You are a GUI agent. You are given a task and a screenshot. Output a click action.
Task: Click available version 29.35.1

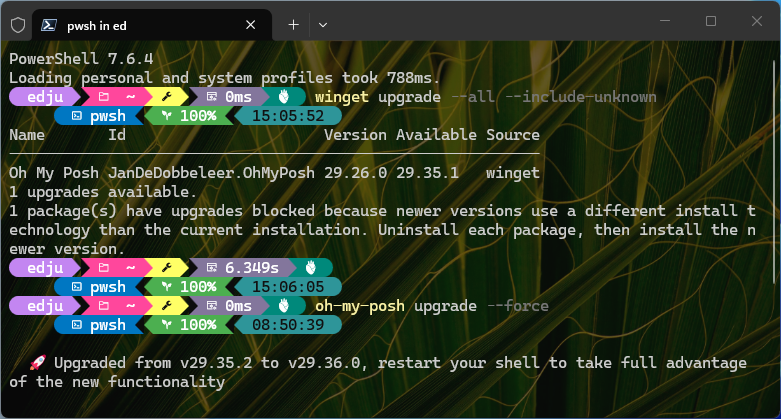427,173
